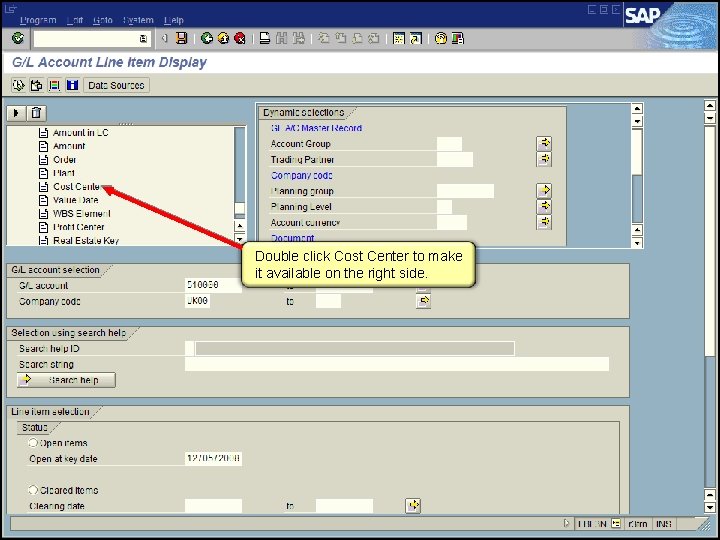Image resolution: width=720 pixels, height=540 pixels.
Task: Select WBS Element in field list
Action: coord(82,214)
